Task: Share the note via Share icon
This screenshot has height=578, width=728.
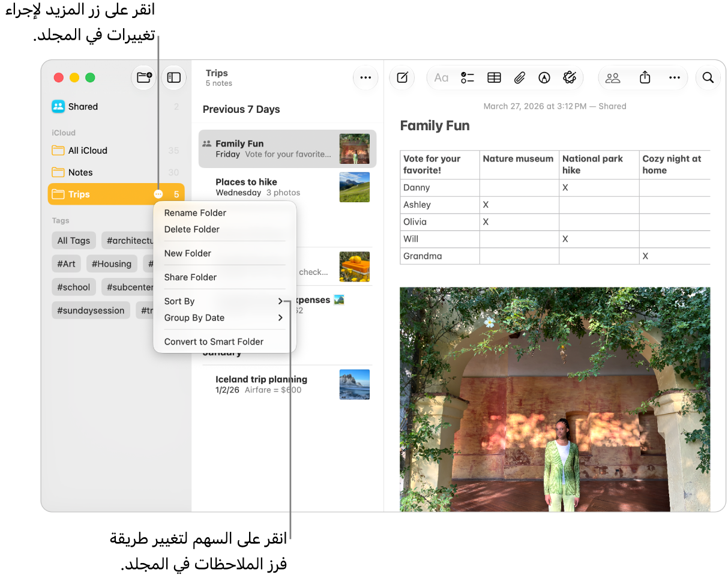Action: pyautogui.click(x=645, y=77)
